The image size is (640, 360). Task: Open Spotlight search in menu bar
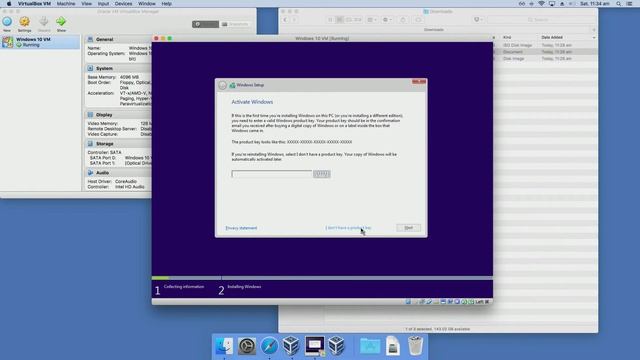pos(619,4)
